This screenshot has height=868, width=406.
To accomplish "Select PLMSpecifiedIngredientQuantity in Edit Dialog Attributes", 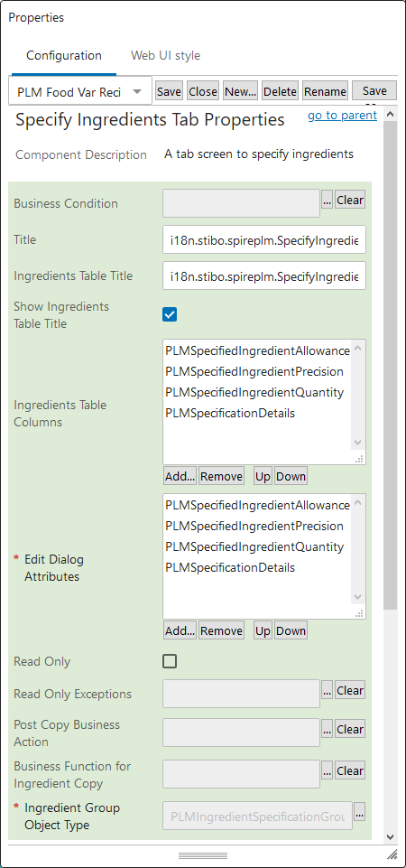I will coord(254,547).
